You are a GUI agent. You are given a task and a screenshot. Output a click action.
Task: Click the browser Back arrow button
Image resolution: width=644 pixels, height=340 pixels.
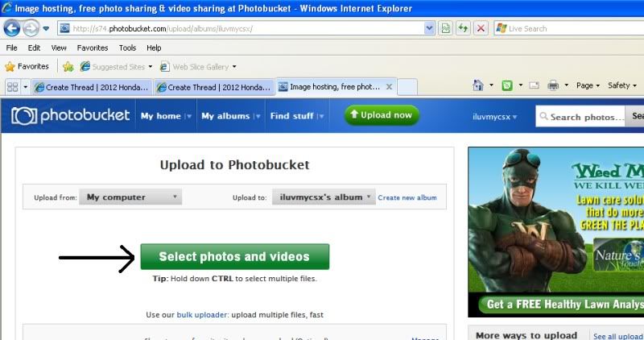11,28
